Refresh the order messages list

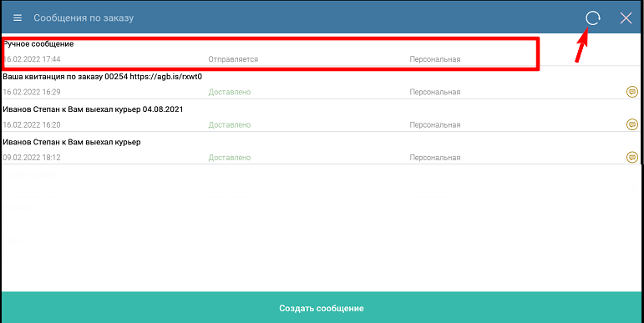[x=593, y=18]
